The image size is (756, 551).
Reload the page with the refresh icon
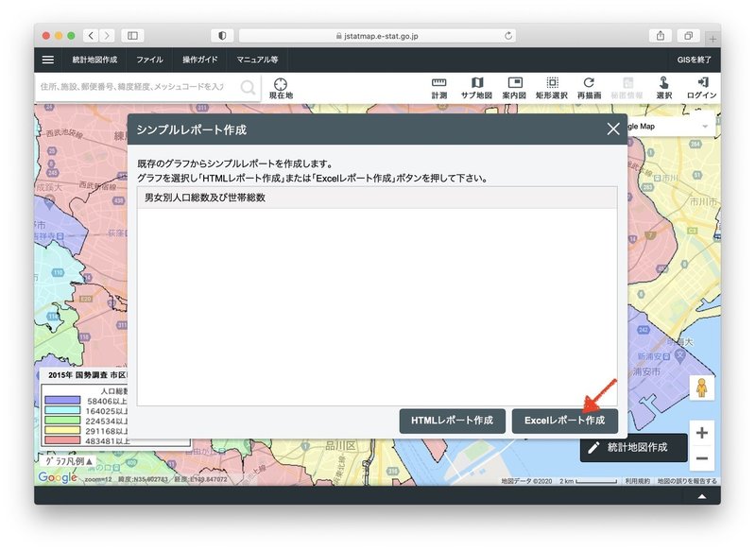(x=508, y=36)
